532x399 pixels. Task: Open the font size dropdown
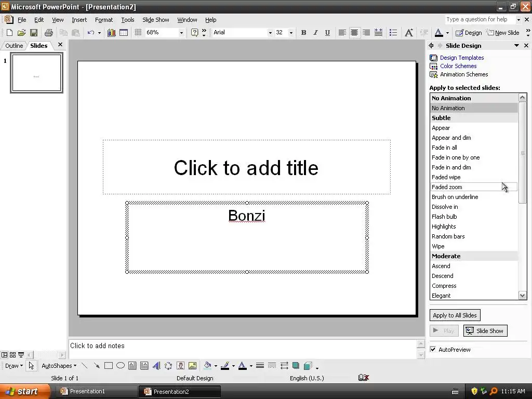291,33
